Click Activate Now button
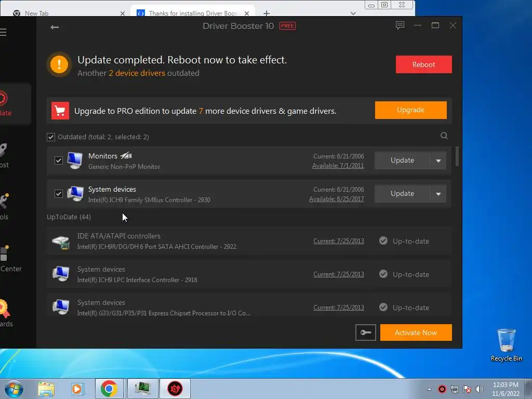This screenshot has width=532, height=399. [416, 332]
